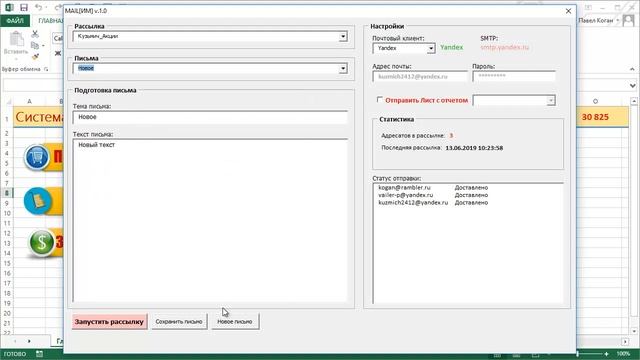This screenshot has height=360, width=640.
Task: Click inside the Текст письма text area
Action: tap(210, 220)
